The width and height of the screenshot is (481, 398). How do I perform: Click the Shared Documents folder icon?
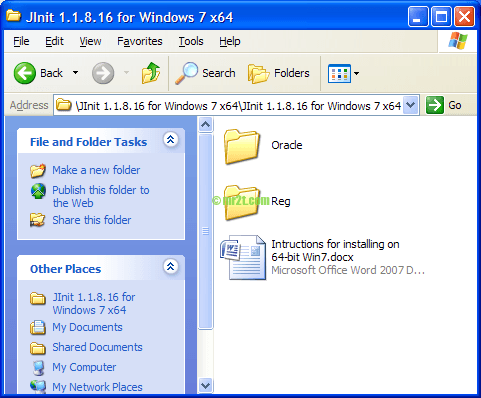coord(38,348)
